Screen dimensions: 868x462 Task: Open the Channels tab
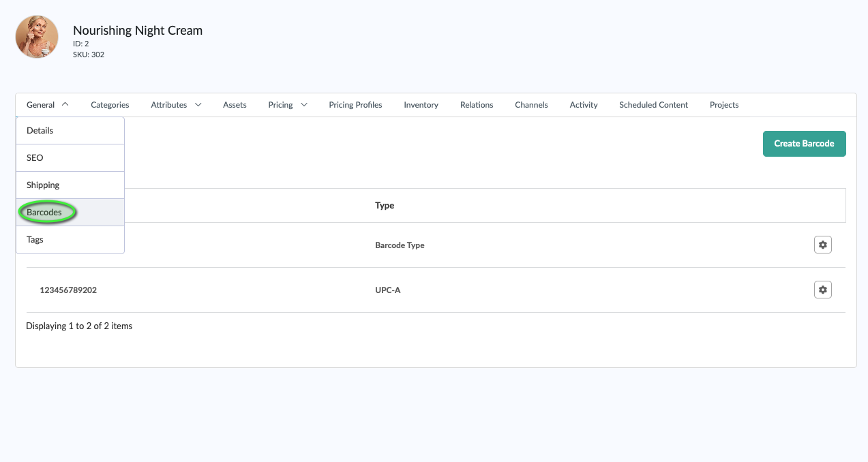[531, 105]
